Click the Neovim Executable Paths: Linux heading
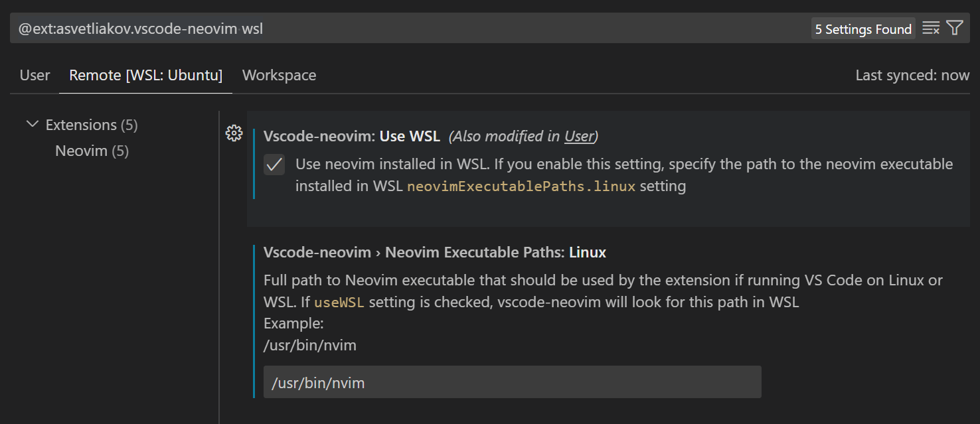This screenshot has width=980, height=424. click(434, 252)
